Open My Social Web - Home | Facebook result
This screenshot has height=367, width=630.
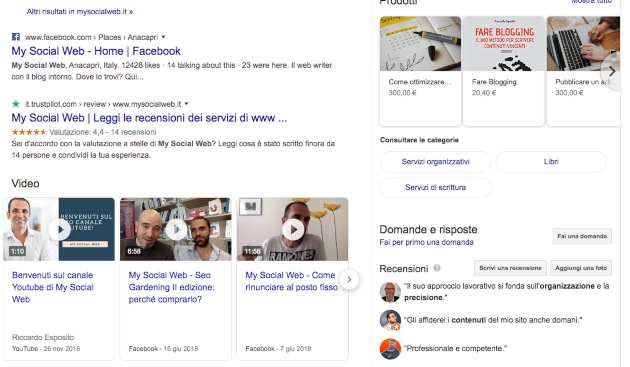coord(96,51)
